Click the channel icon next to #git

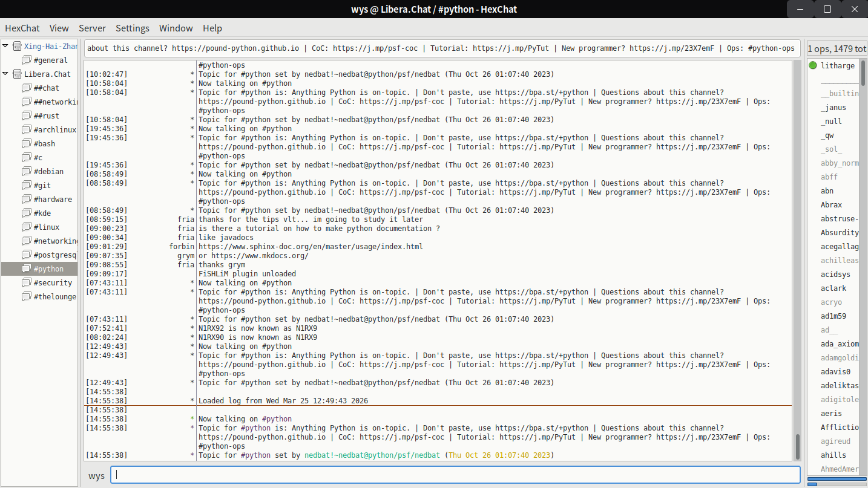(x=26, y=185)
